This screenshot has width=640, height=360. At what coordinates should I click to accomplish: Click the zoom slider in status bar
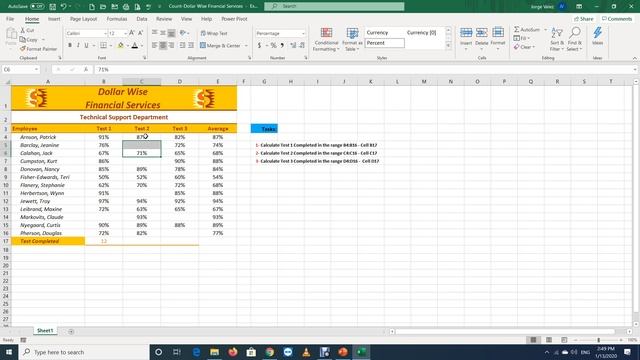[x=598, y=340]
